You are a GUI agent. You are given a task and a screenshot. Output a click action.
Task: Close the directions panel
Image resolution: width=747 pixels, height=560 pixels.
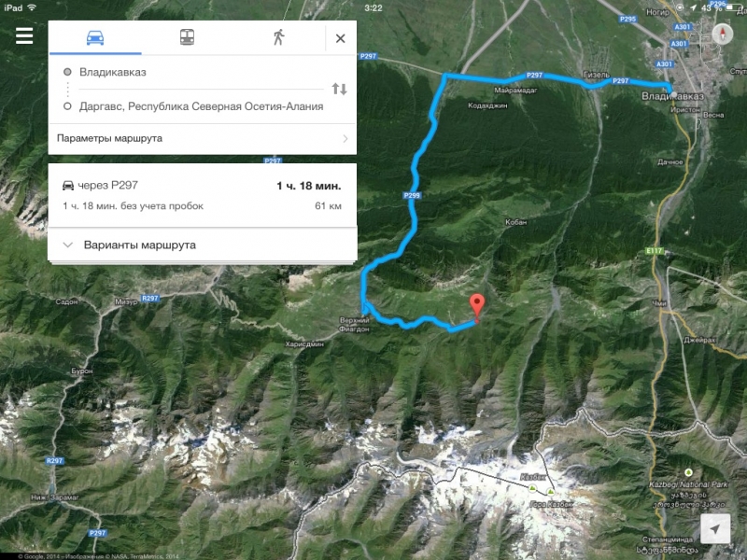(340, 38)
